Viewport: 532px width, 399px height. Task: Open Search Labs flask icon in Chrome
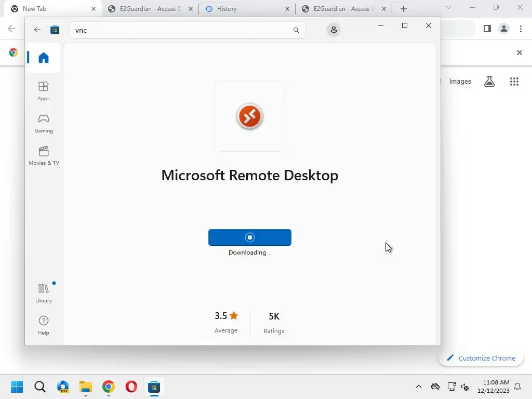pos(489,82)
